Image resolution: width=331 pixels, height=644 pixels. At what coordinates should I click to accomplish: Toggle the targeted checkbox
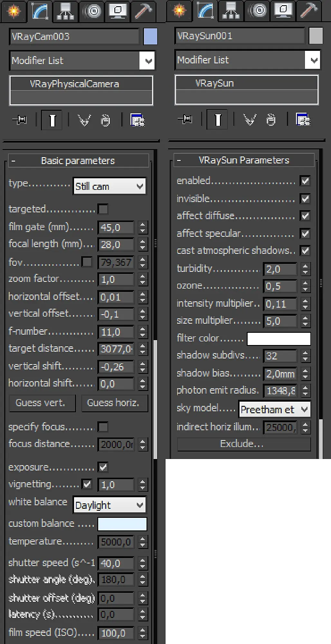103,210
